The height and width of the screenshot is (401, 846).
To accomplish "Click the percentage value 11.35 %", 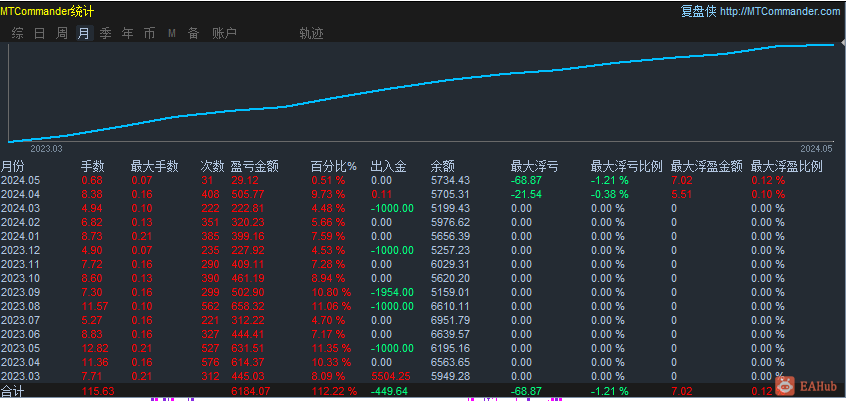I will tap(331, 349).
